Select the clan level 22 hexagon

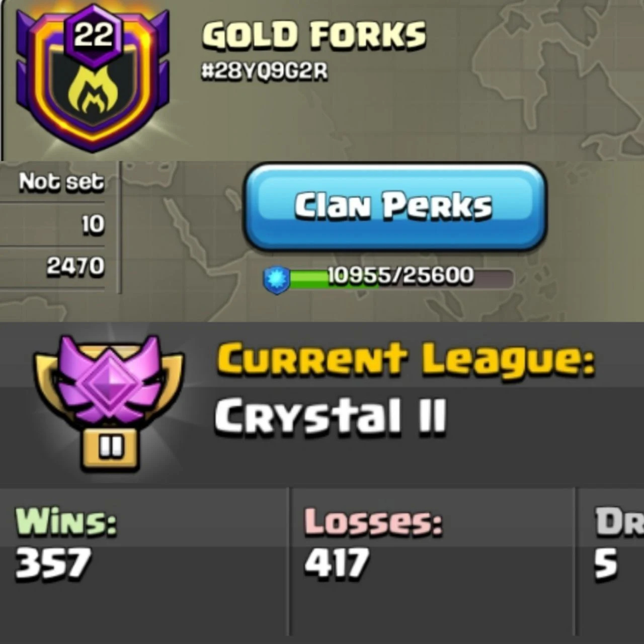[93, 36]
